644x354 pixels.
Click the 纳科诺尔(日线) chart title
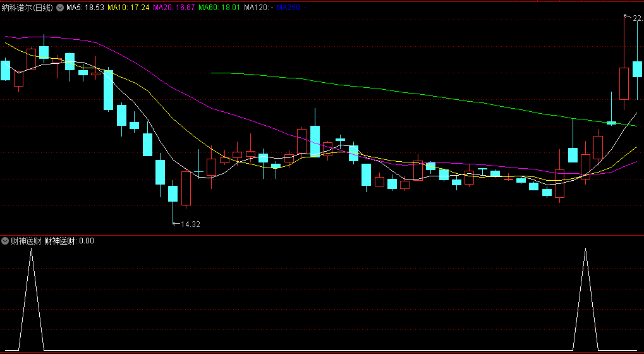[28, 8]
